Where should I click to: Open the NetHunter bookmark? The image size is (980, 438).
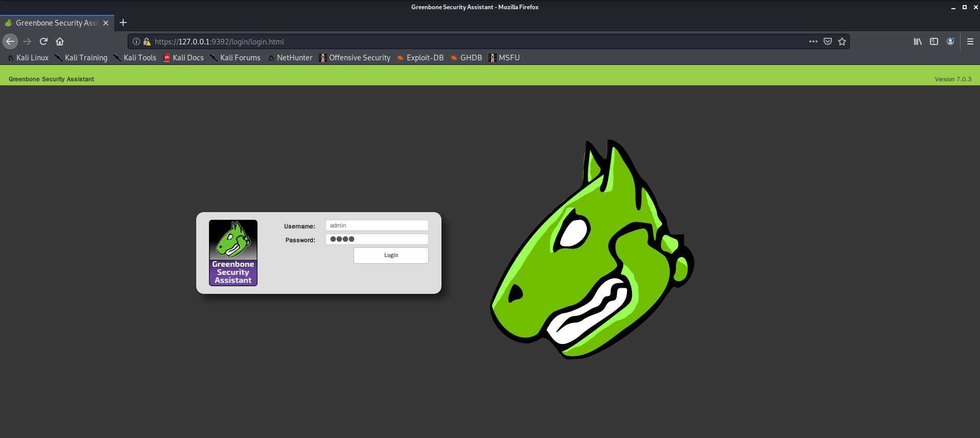click(290, 58)
